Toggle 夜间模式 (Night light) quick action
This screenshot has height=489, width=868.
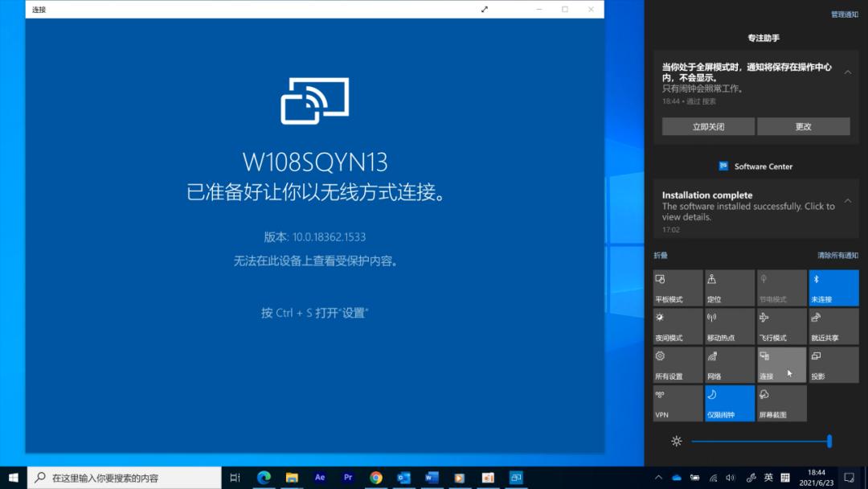pyautogui.click(x=677, y=325)
